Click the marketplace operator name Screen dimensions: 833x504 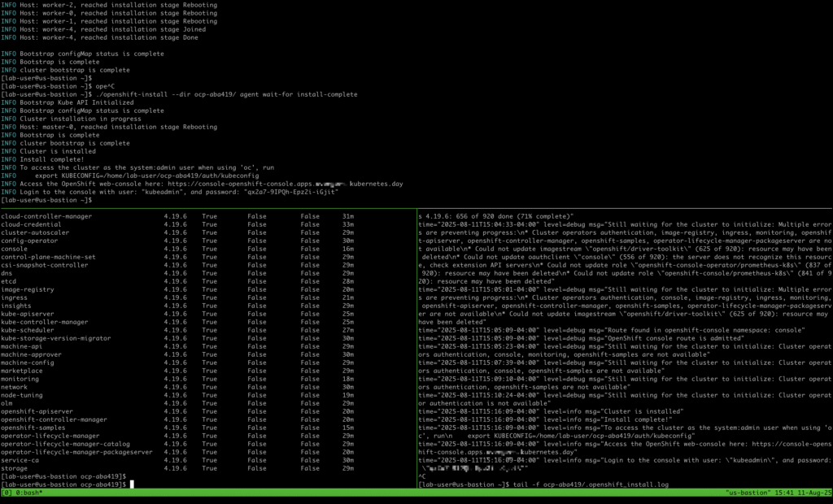pos(22,371)
